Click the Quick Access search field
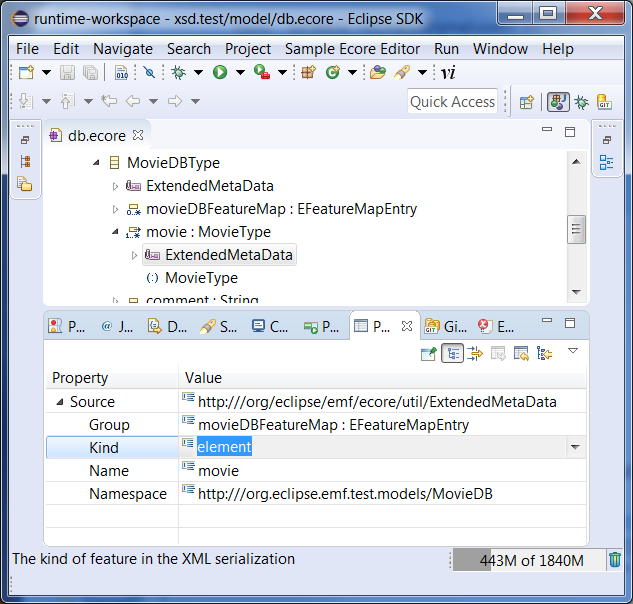This screenshot has height=604, width=633. (452, 102)
